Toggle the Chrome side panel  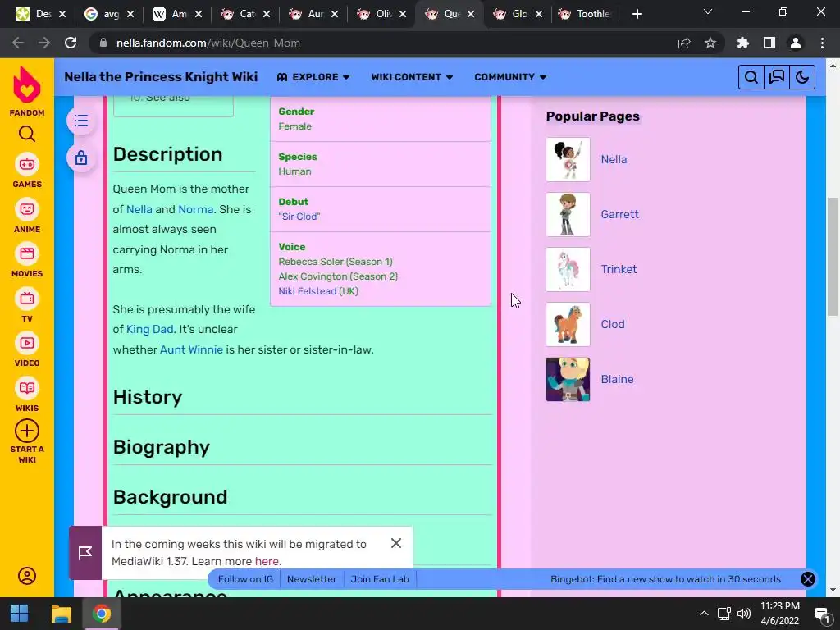click(769, 43)
